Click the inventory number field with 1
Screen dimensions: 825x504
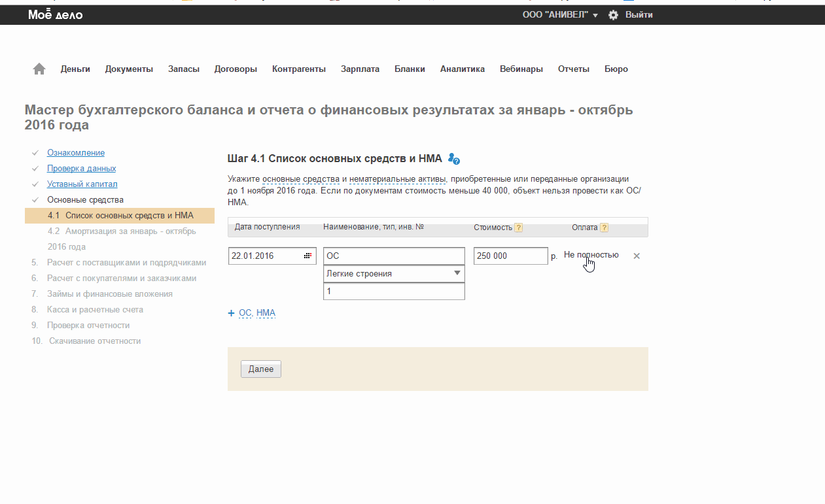(x=394, y=292)
